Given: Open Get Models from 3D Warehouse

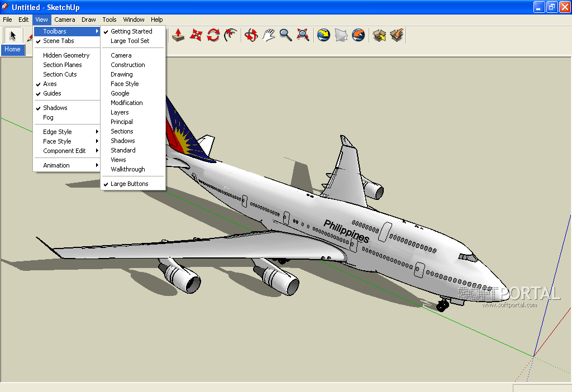Looking at the screenshot, I should tap(379, 35).
